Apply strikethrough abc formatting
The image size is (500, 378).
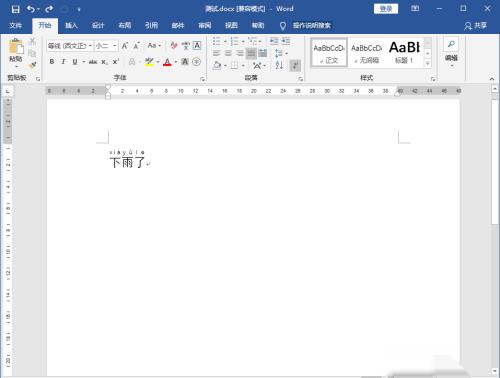tap(93, 62)
